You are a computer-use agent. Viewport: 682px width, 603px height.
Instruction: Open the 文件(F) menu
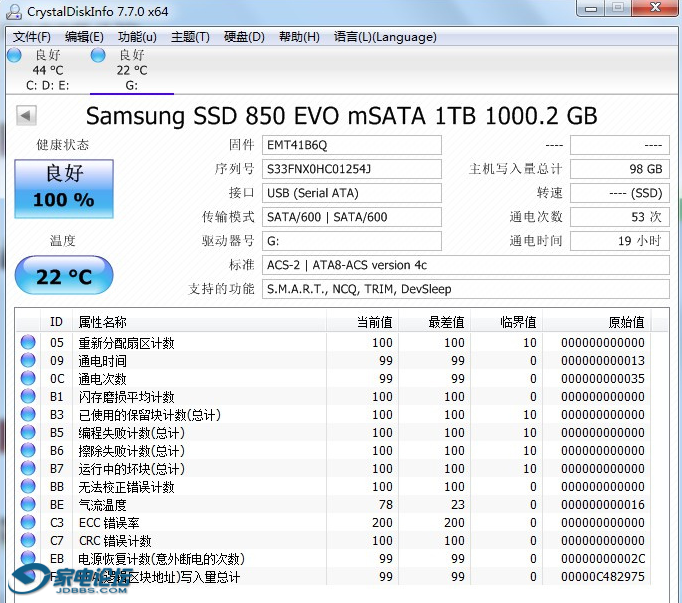point(31,37)
